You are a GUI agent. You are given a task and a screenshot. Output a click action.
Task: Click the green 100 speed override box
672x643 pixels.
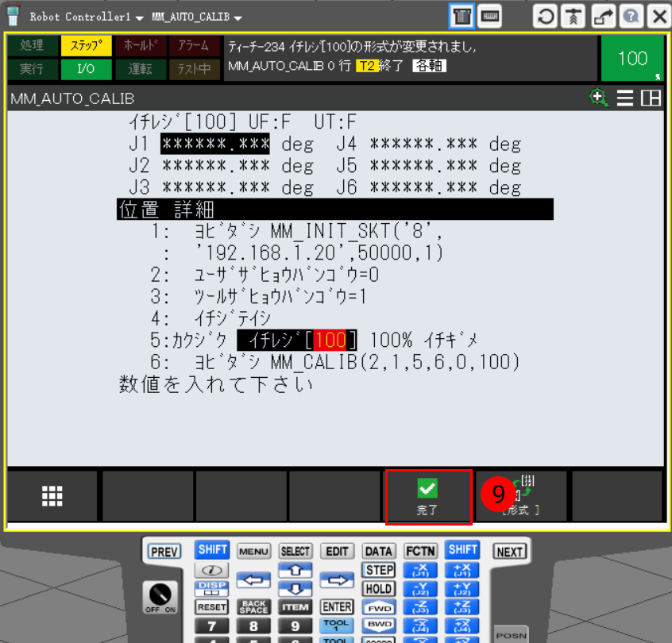coord(632,58)
